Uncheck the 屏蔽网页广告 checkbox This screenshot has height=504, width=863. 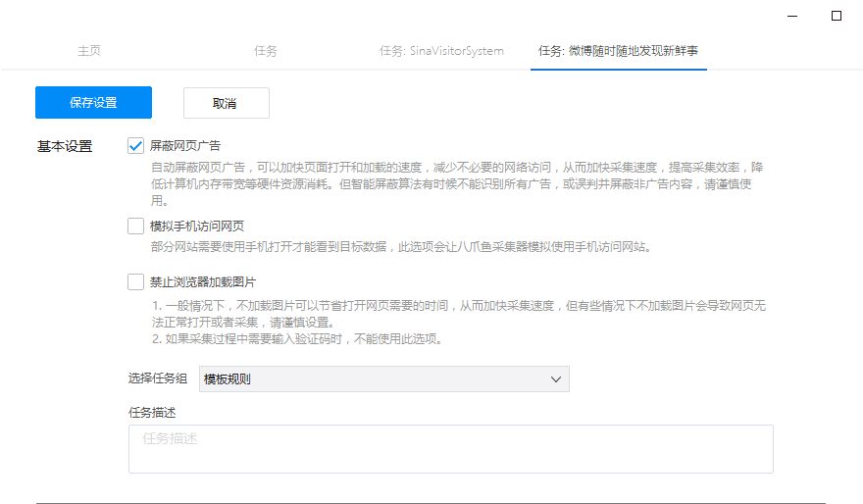tap(136, 146)
